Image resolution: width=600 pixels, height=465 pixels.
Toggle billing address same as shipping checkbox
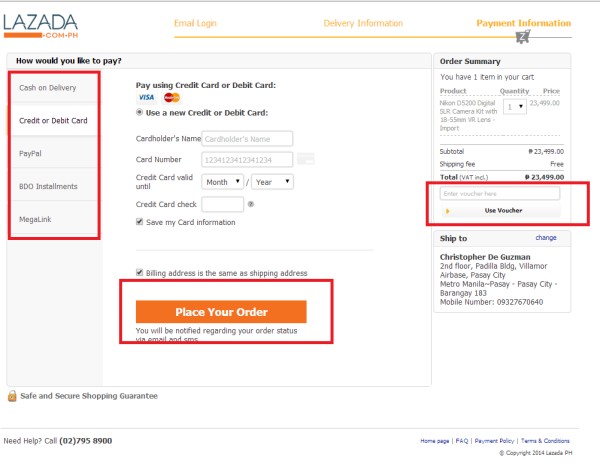pyautogui.click(x=140, y=272)
